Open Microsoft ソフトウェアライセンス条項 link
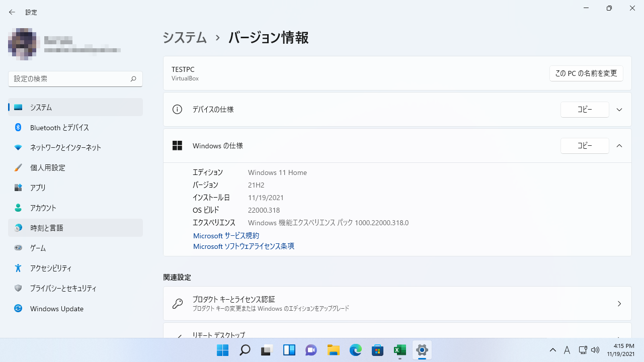644x362 pixels. pos(244,246)
